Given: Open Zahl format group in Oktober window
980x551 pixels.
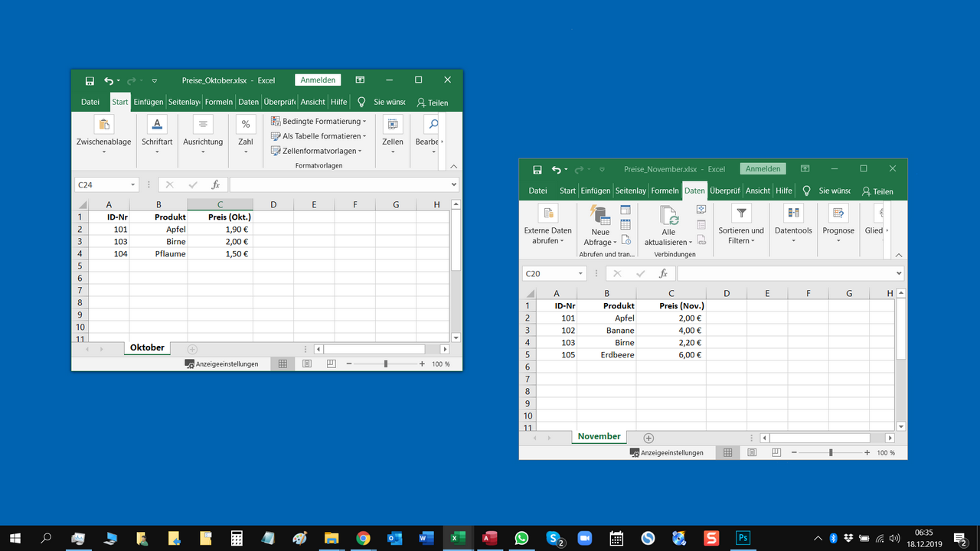Looking at the screenshot, I should pyautogui.click(x=245, y=134).
